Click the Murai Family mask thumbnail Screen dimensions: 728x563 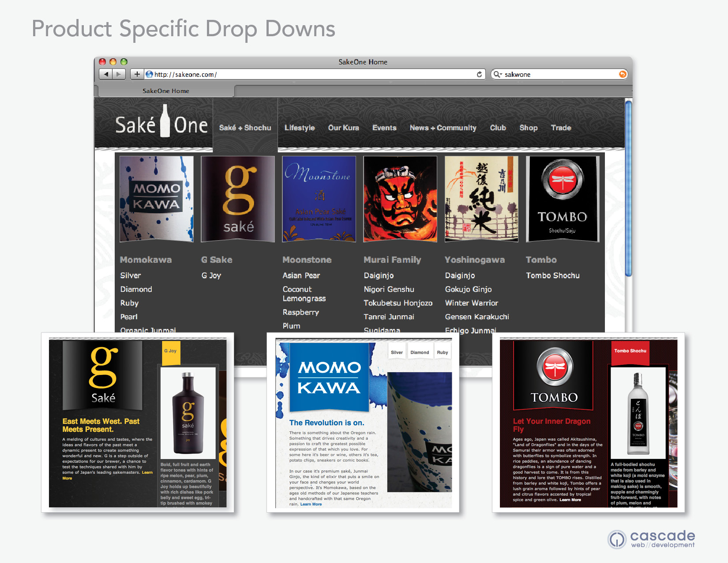[x=400, y=199]
